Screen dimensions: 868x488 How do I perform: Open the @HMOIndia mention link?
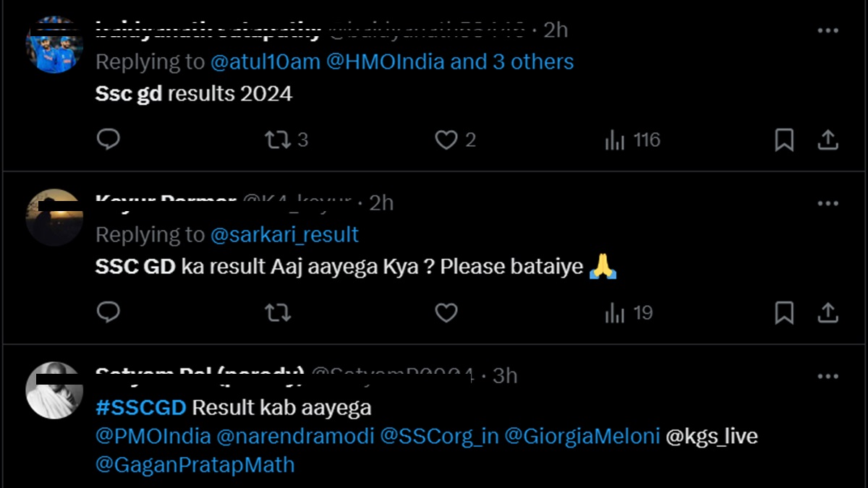pyautogui.click(x=385, y=62)
